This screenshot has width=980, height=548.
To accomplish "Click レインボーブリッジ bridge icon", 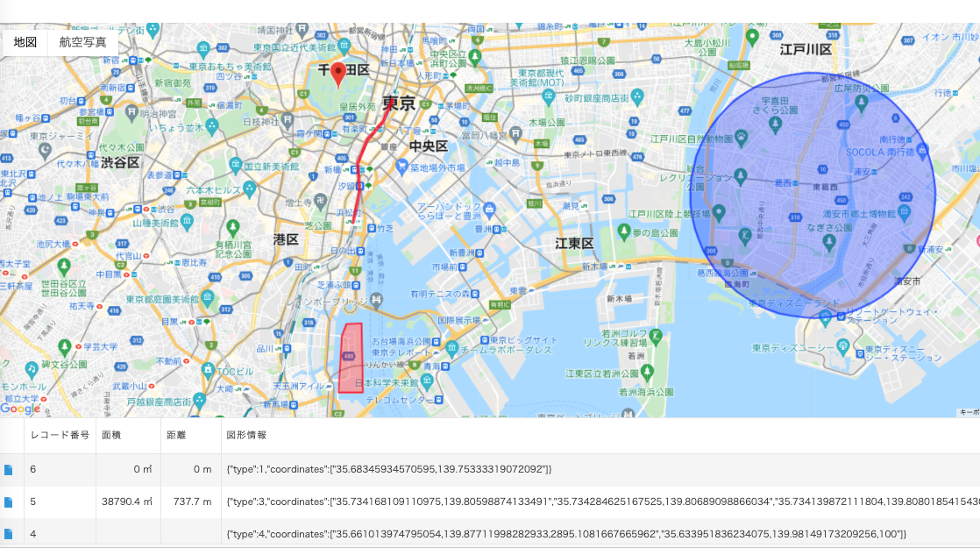I will click(376, 300).
